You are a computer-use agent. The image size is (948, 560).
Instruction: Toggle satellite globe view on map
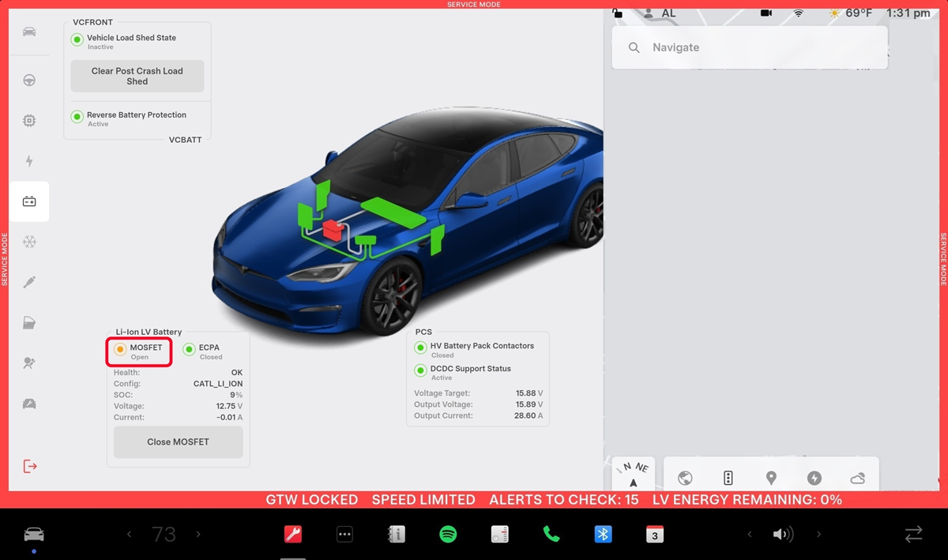pyautogui.click(x=685, y=478)
